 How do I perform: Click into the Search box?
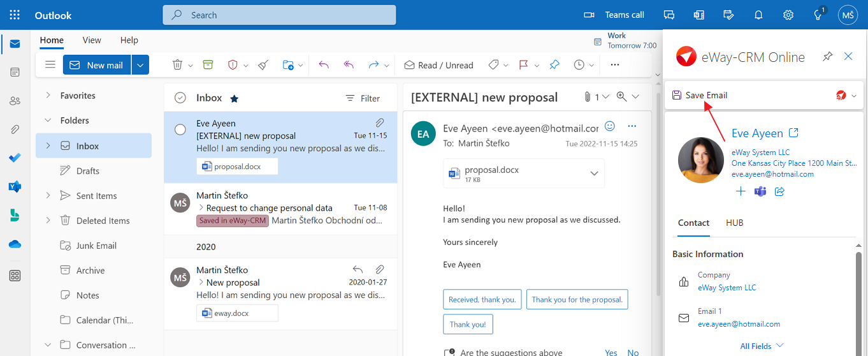[x=279, y=15]
